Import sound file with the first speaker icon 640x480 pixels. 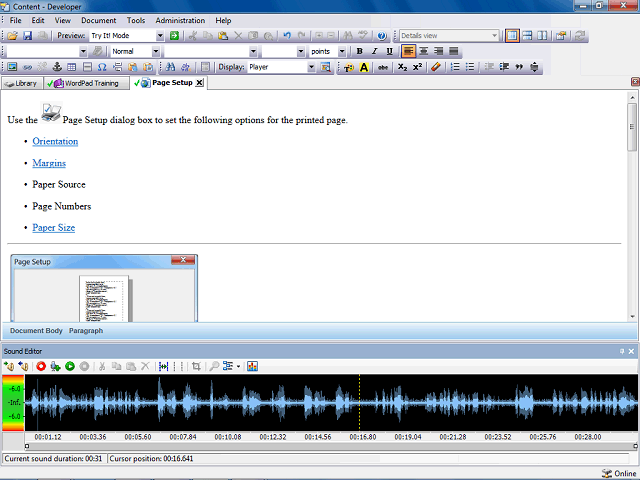coord(9,366)
